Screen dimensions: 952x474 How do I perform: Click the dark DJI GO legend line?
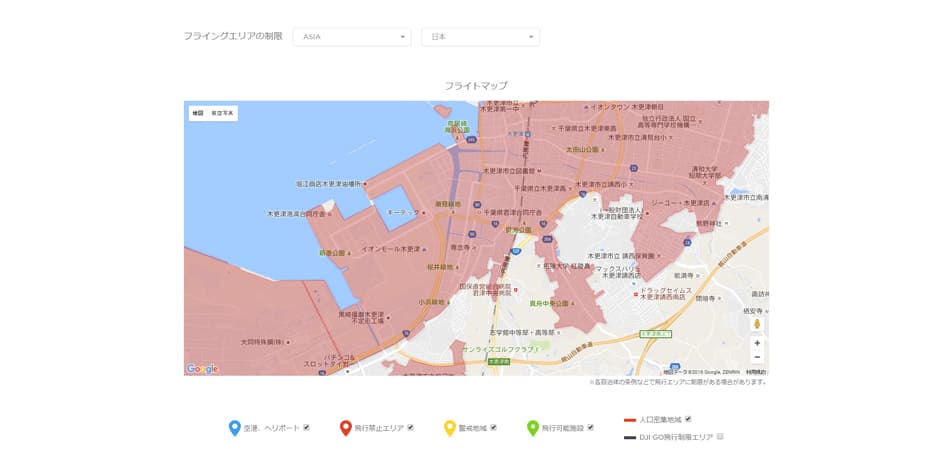[630, 436]
